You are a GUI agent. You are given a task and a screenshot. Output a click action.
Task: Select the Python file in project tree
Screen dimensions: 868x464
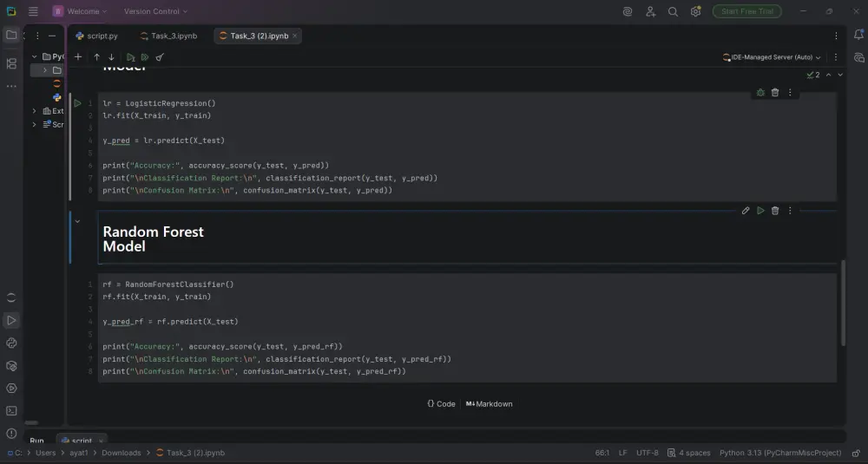pos(57,97)
